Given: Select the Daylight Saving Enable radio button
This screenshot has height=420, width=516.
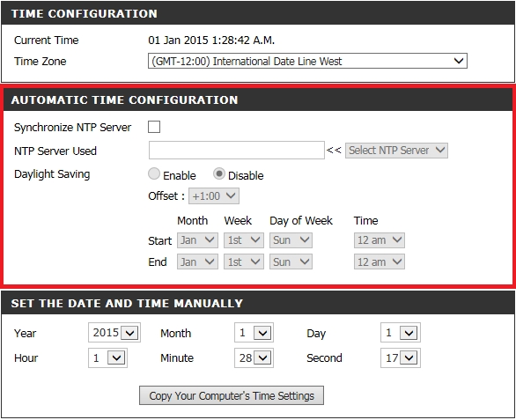Looking at the screenshot, I should coord(154,173).
